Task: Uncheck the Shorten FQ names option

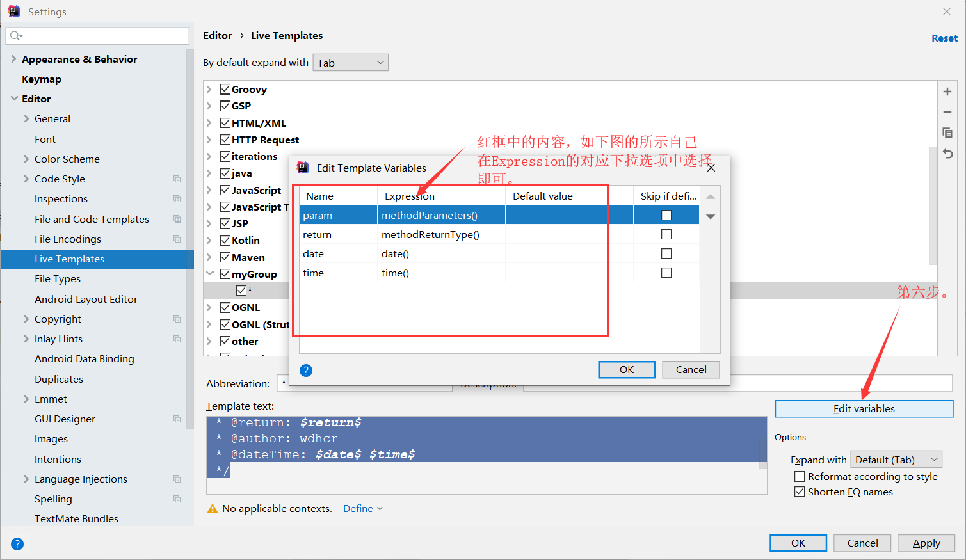Action: tap(800, 492)
